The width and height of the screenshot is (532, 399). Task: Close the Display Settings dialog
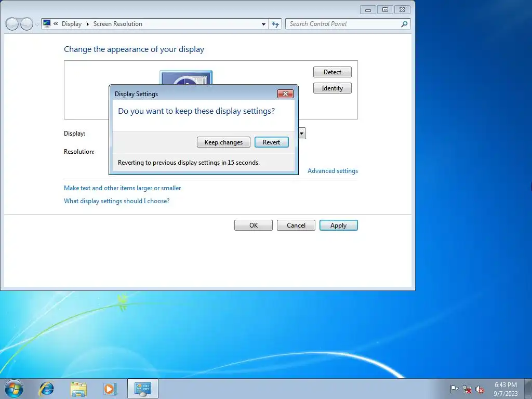pos(285,94)
